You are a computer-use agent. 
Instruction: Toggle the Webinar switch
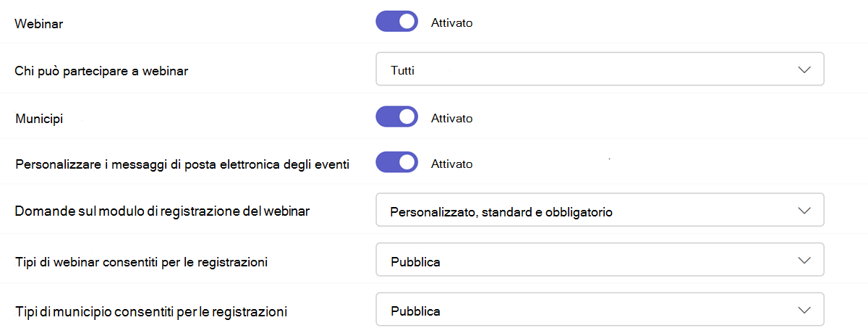point(396,22)
